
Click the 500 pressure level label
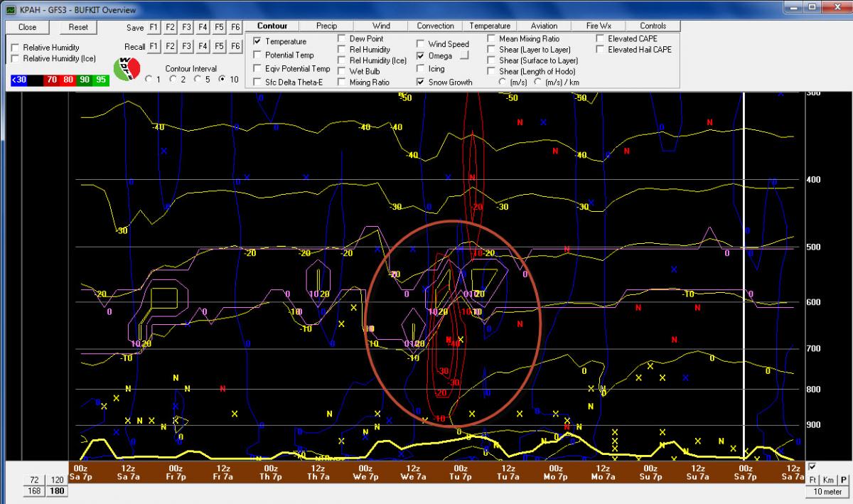coord(815,247)
